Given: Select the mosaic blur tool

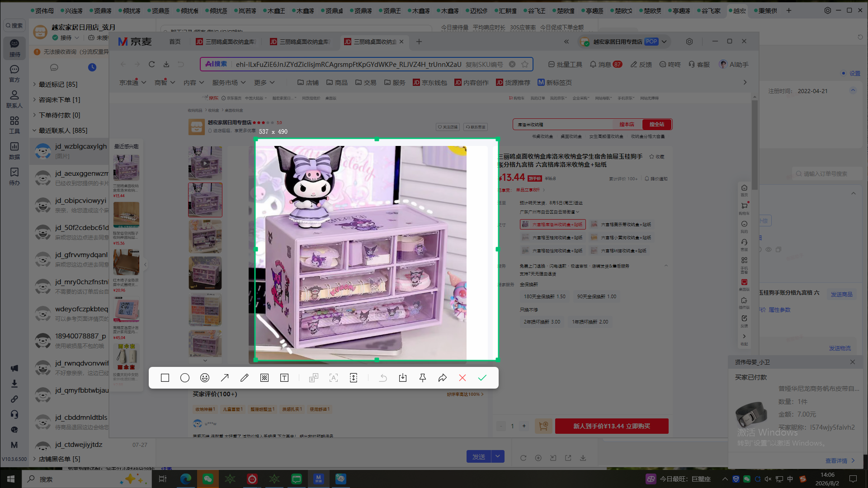Looking at the screenshot, I should 264,378.
